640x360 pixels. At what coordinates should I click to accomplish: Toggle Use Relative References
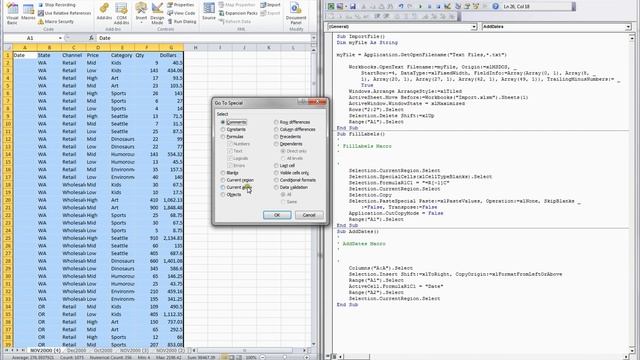pyautogui.click(x=64, y=13)
